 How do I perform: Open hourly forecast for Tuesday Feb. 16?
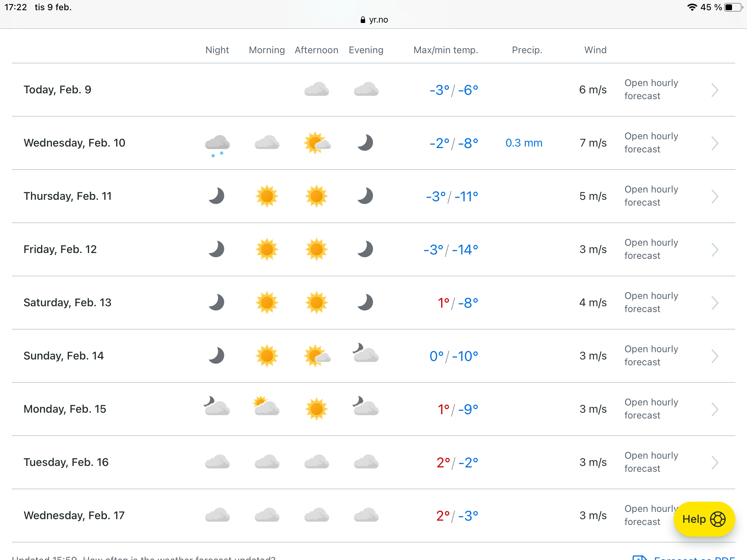coord(651,462)
